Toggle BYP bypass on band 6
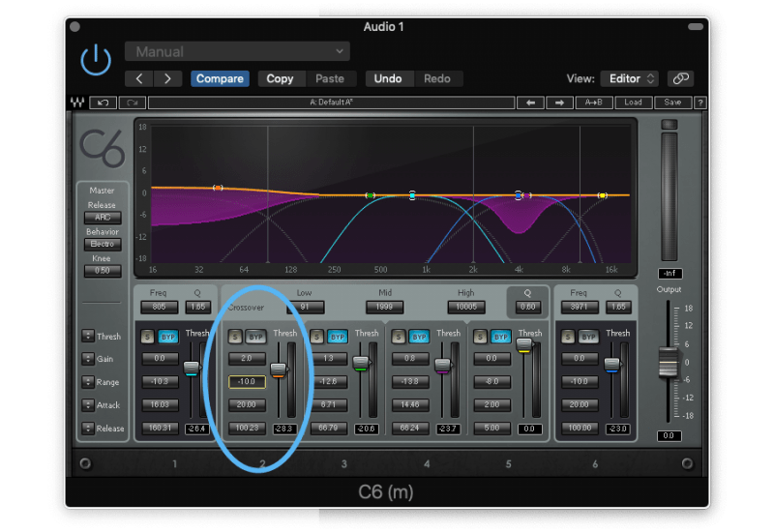 point(588,337)
